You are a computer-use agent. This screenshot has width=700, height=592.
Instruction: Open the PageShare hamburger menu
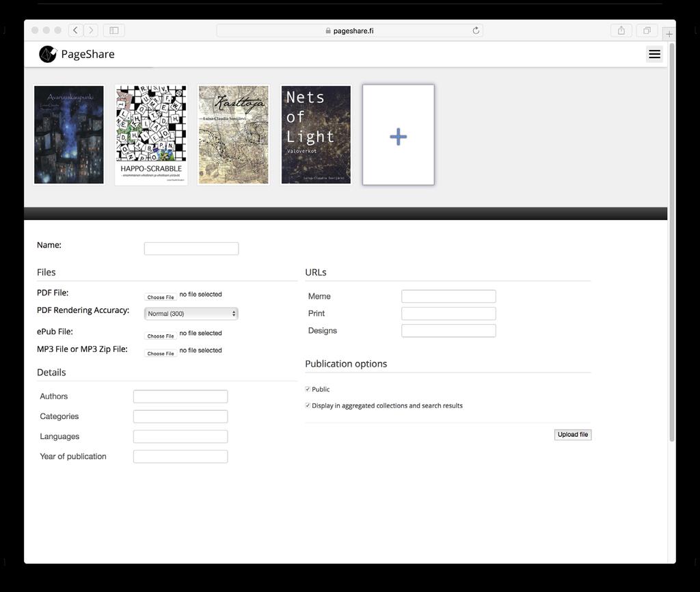click(654, 54)
